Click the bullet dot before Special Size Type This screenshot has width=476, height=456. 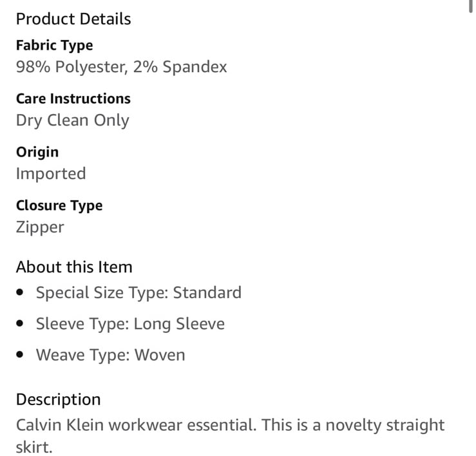pos(20,292)
